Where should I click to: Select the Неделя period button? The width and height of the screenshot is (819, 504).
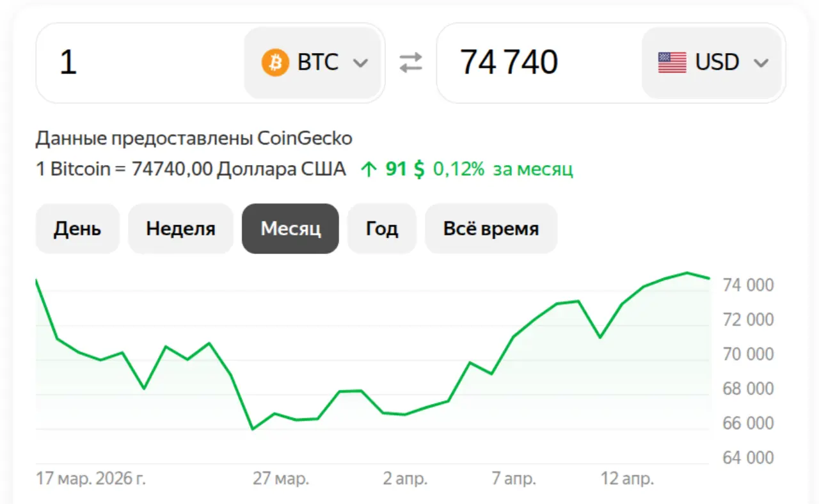(x=180, y=228)
